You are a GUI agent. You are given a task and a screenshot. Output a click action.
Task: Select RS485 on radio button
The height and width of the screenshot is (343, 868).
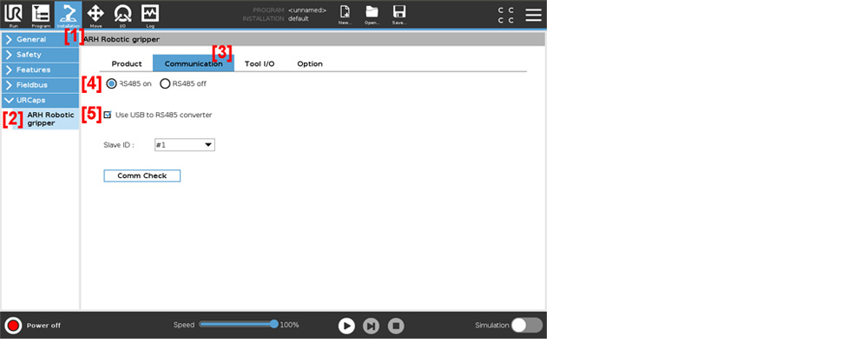click(x=112, y=83)
